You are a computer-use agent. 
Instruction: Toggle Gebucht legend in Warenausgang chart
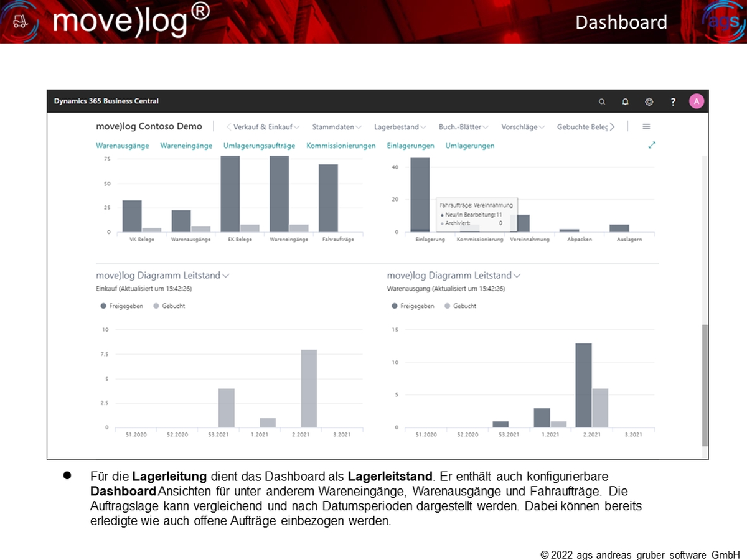pyautogui.click(x=460, y=306)
